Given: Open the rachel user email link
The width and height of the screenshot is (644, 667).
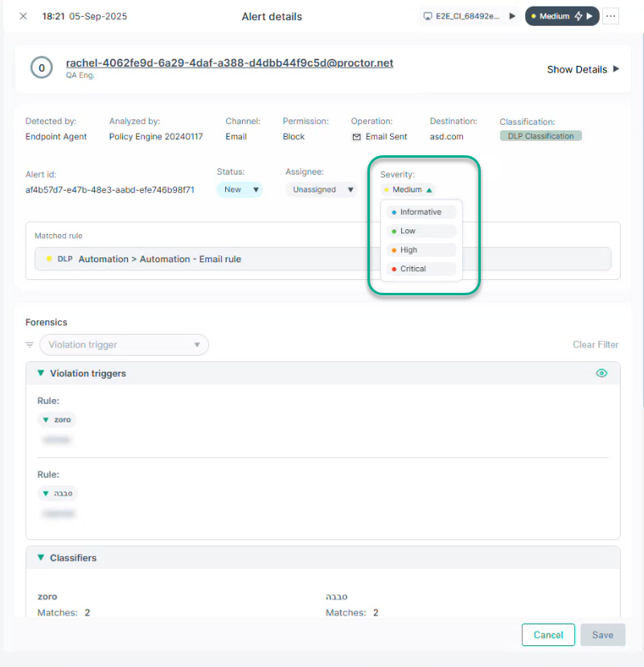Looking at the screenshot, I should (x=229, y=63).
